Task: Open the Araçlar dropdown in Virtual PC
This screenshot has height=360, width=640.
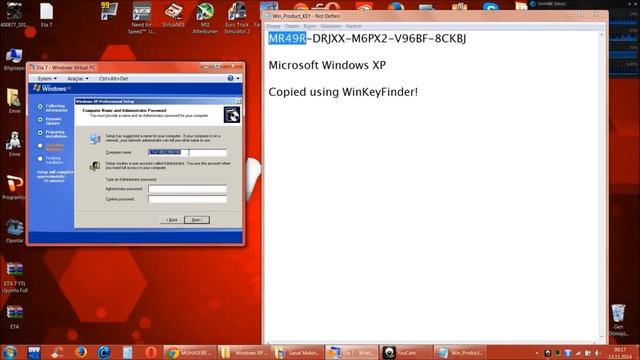Action: pyautogui.click(x=78, y=78)
